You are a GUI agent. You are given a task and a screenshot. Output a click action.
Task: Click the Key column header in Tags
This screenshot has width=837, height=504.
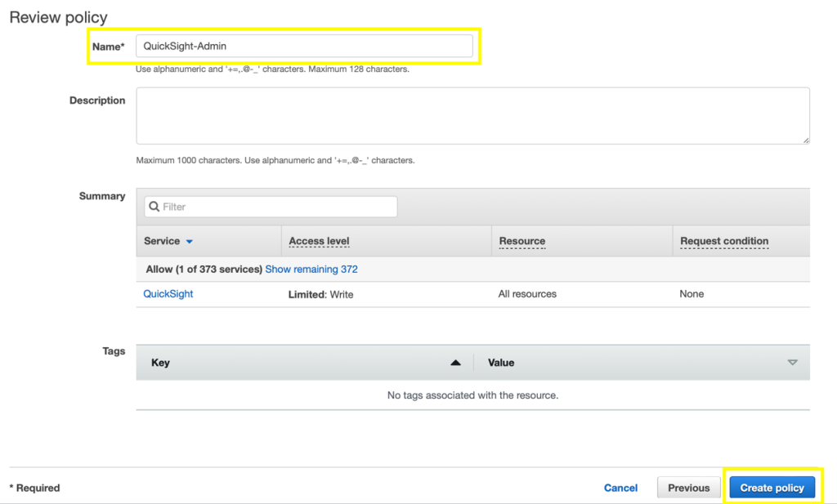pos(161,363)
